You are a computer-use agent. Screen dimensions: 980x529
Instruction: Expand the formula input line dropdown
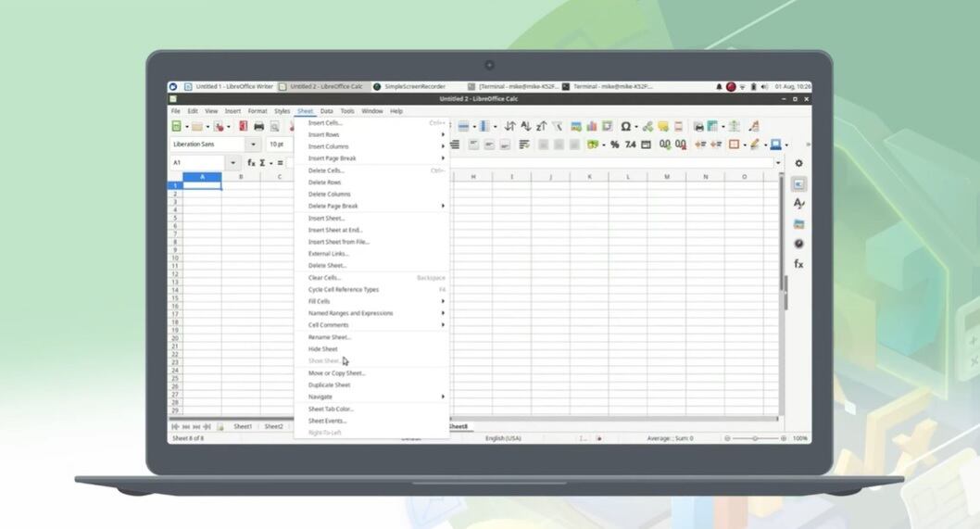[x=778, y=163]
